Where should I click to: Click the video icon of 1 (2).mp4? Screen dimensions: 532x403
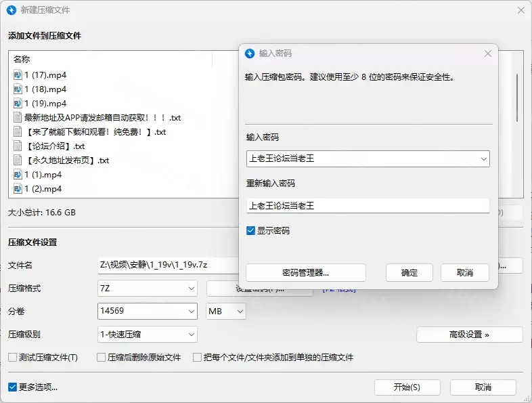[18, 189]
